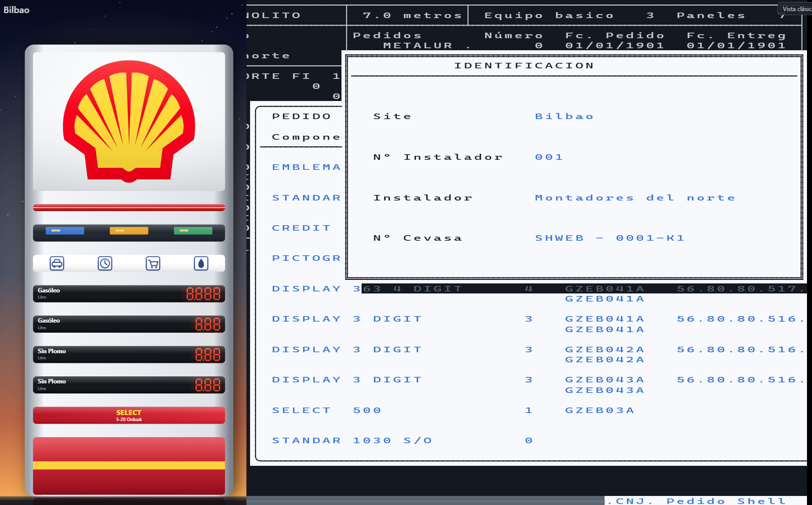Click the first Sin Plomo price display
812x505 pixels.
(x=129, y=355)
